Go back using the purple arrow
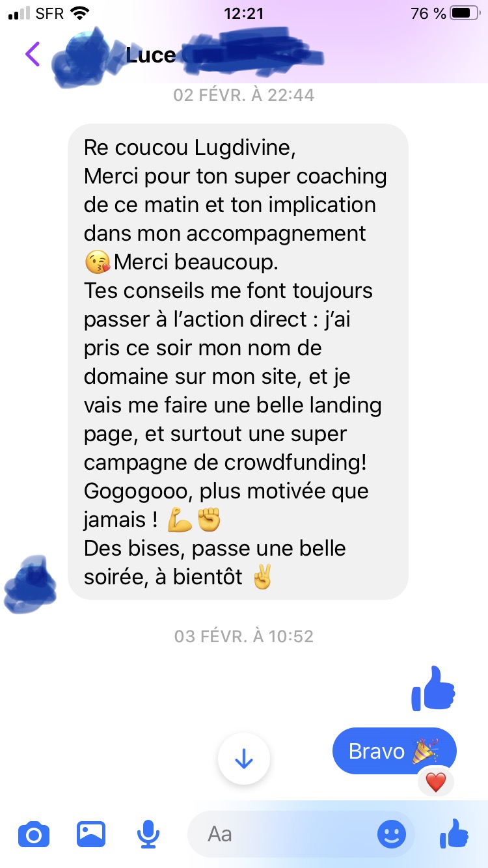This screenshot has width=488, height=868. (x=33, y=54)
